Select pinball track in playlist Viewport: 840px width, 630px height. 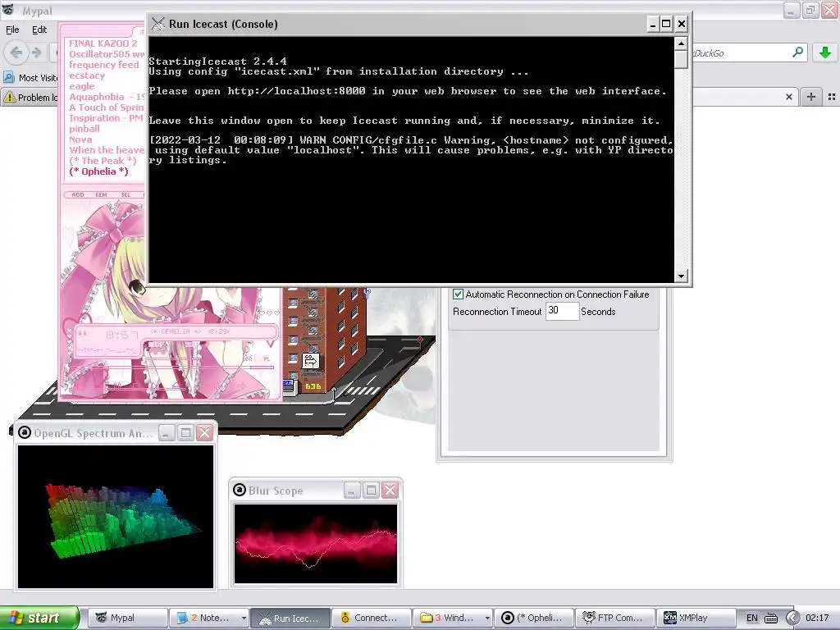tap(84, 129)
